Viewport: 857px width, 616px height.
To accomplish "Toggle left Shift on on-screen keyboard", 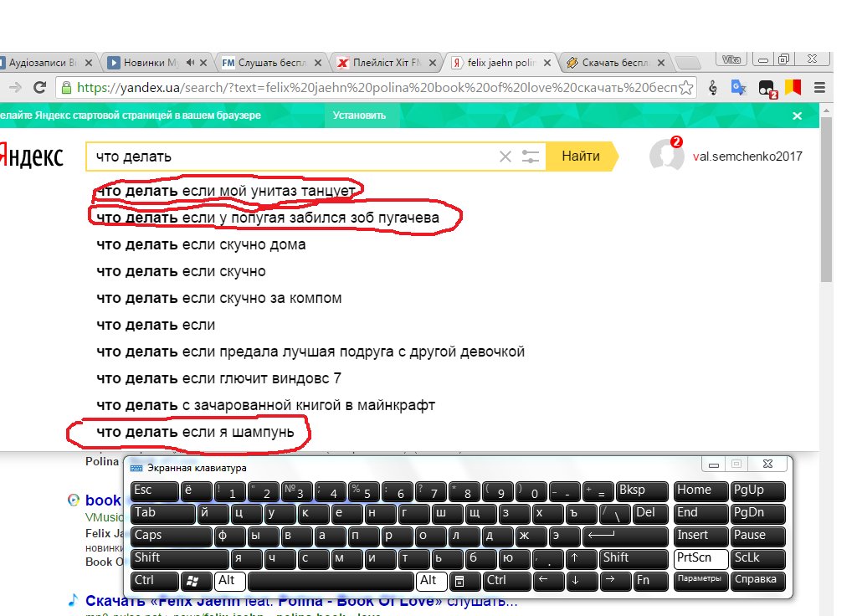I will pos(178,558).
